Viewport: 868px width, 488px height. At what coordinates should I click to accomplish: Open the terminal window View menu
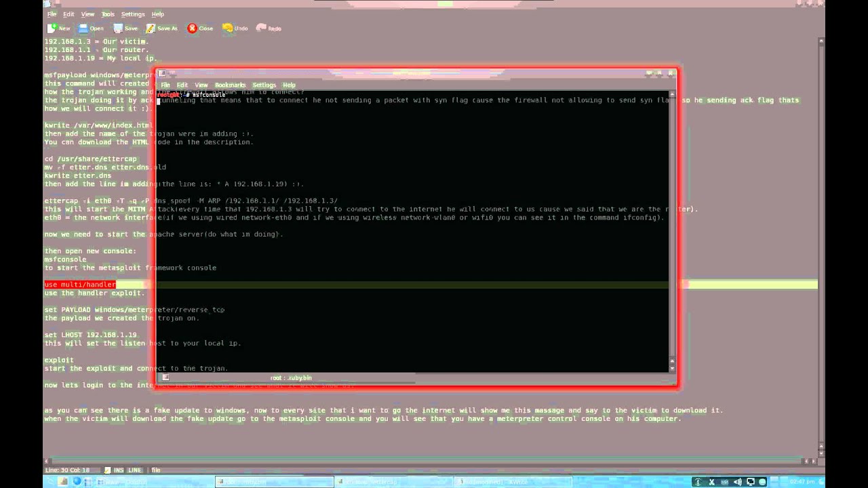coord(201,85)
